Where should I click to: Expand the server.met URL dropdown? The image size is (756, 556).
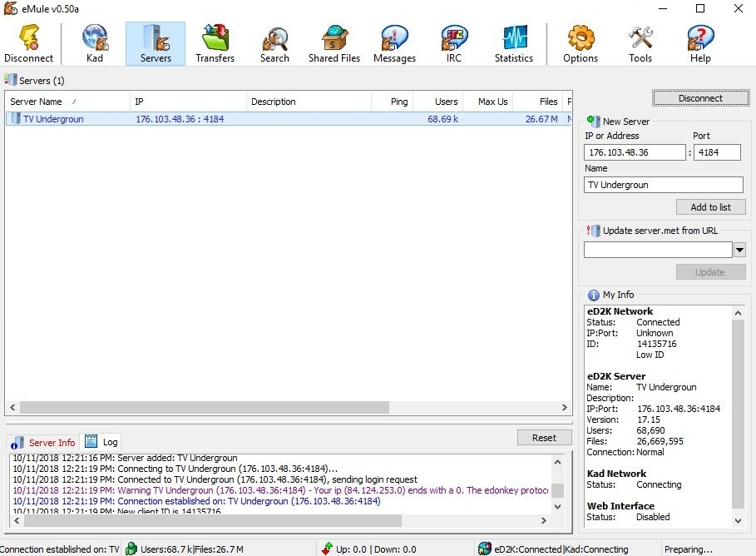739,250
